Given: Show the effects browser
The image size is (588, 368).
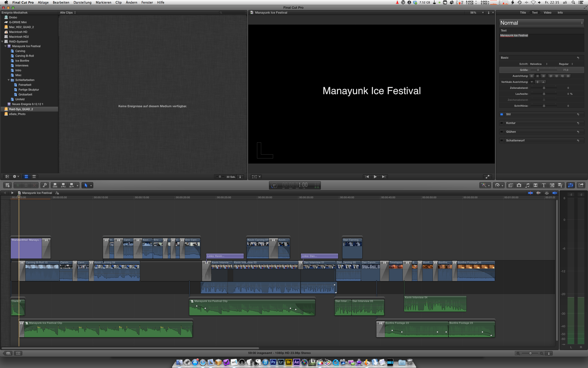Looking at the screenshot, I should click(x=511, y=185).
